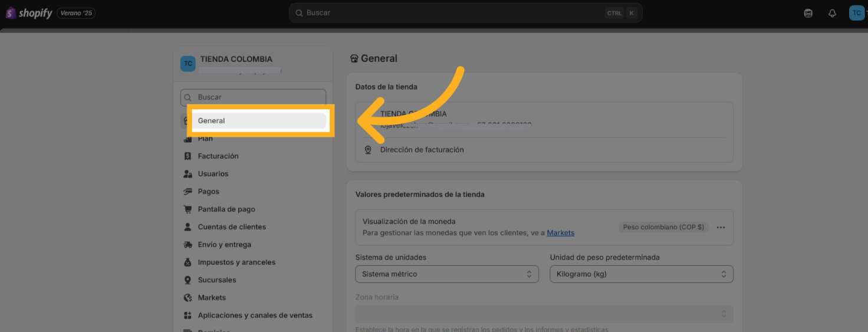The width and height of the screenshot is (868, 332).
Task: Focus the settings Buscar search field
Action: click(253, 97)
